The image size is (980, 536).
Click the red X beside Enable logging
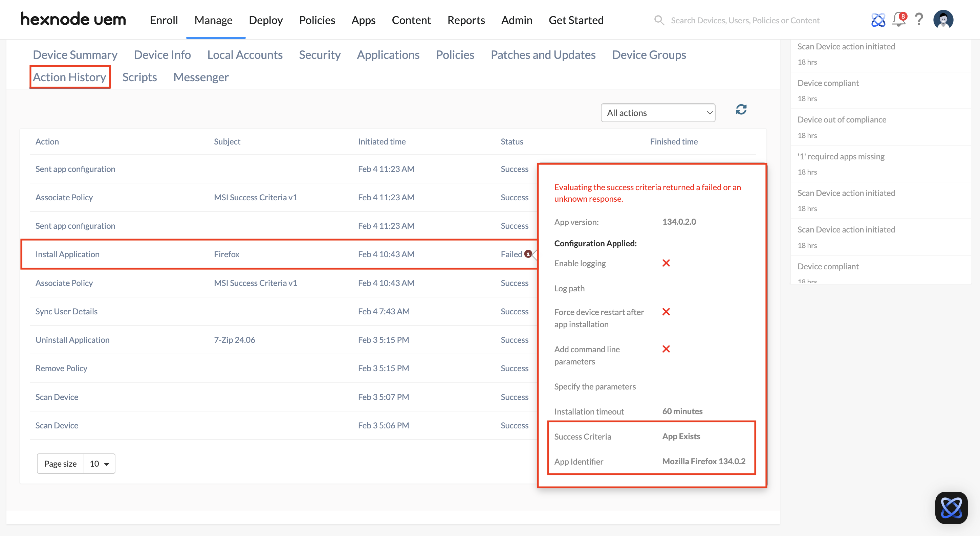(666, 263)
